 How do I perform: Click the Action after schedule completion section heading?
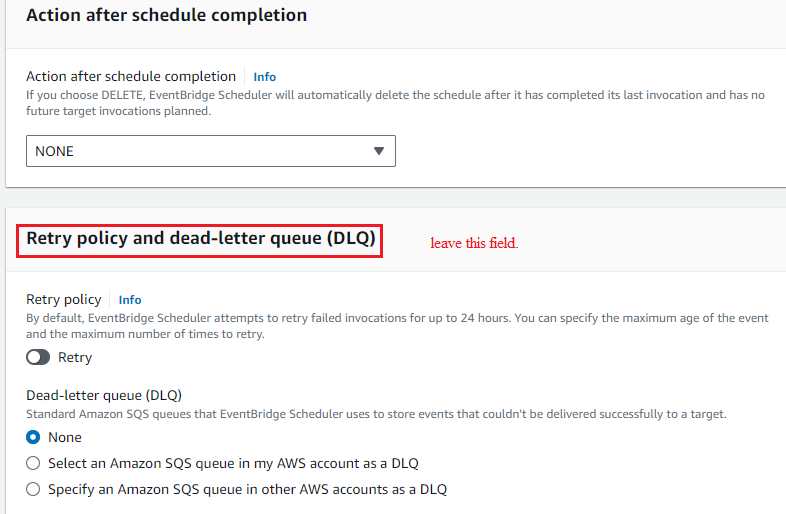[166, 15]
